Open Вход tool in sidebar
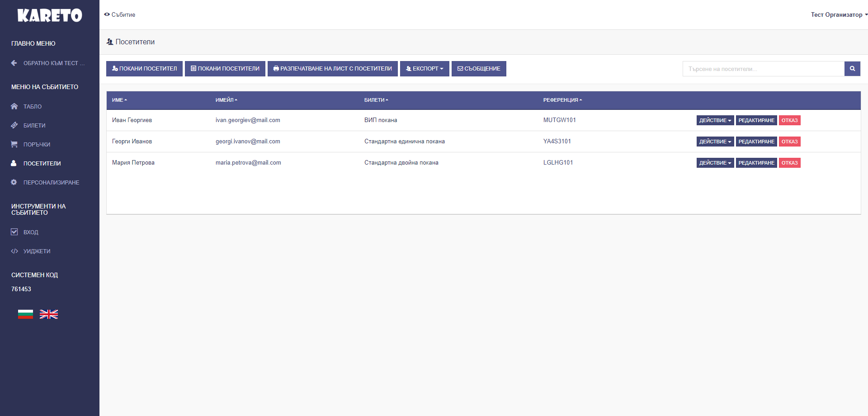 pos(31,232)
